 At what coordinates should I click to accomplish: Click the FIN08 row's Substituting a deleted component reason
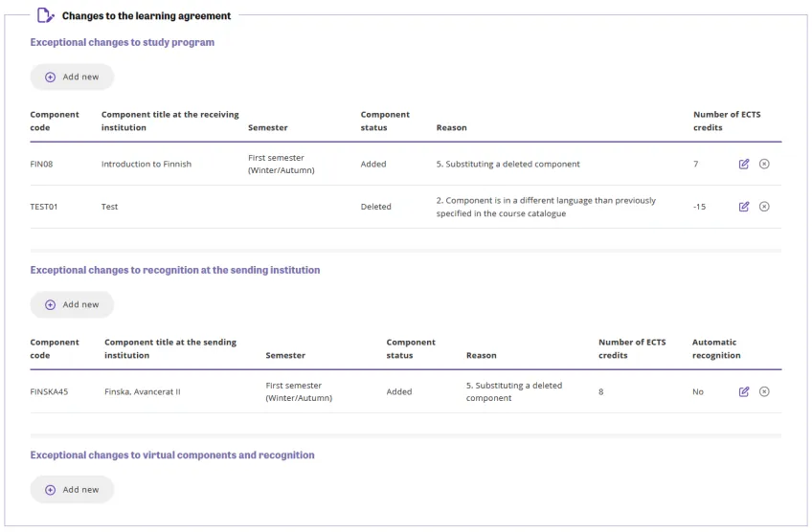click(508, 164)
